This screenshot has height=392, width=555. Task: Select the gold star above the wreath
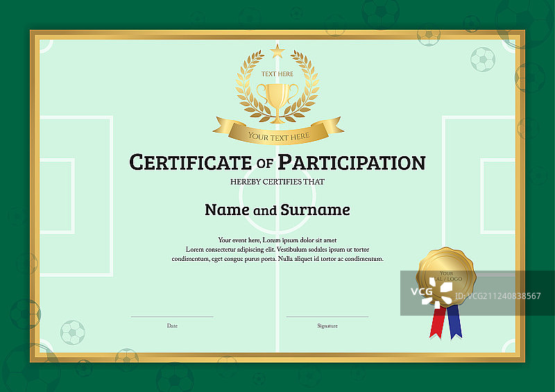click(277, 50)
